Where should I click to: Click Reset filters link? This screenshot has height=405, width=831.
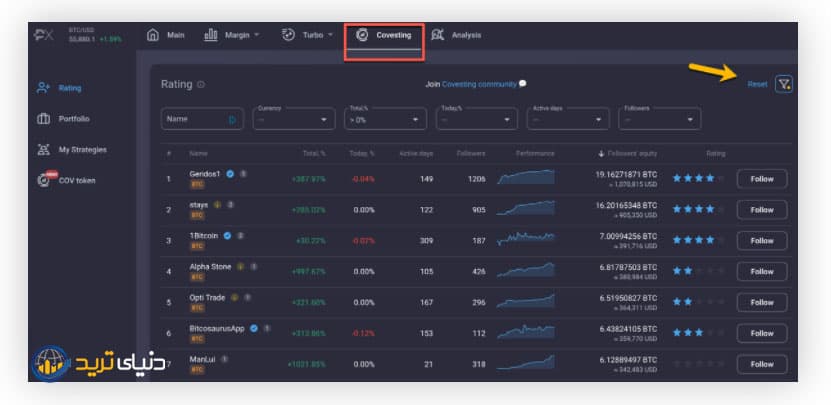click(x=757, y=84)
